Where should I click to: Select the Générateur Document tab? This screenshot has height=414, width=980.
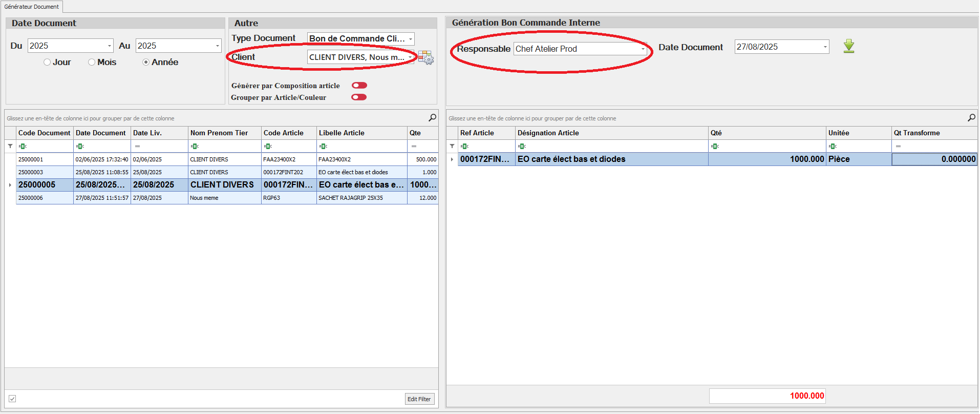[x=32, y=7]
